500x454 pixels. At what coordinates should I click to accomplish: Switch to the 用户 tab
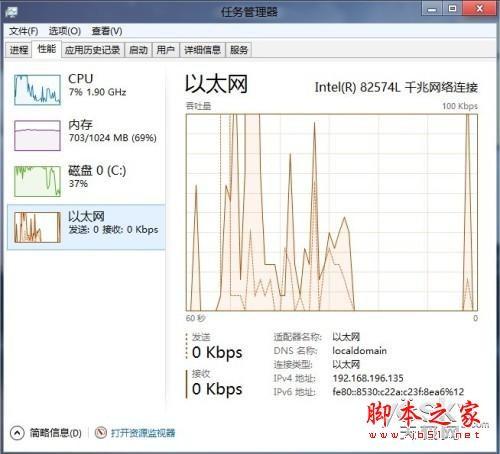[x=166, y=50]
